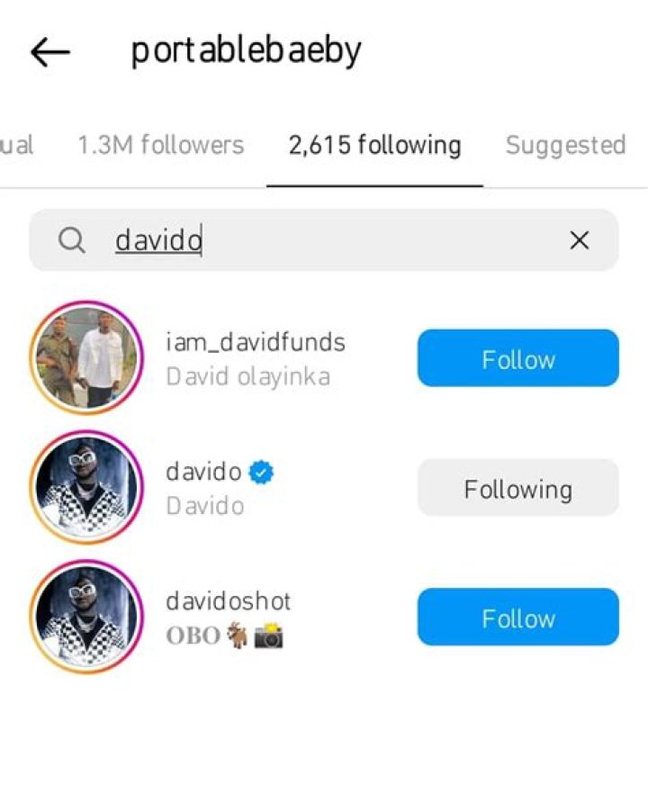Viewport: 648px width, 812px height.
Task: Follow the davidoshot account
Action: tap(518, 617)
